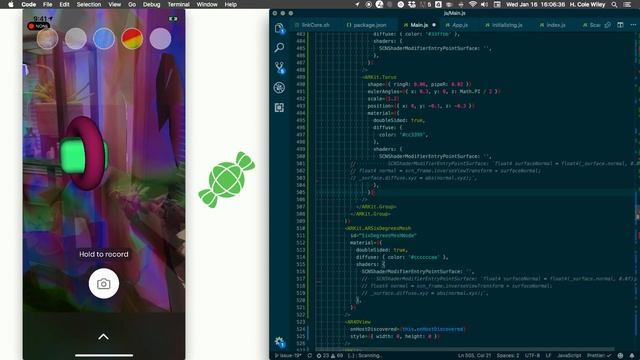Click the this.onHostDiscovered handler text
Screen dimensions: 640x360
coord(433,329)
